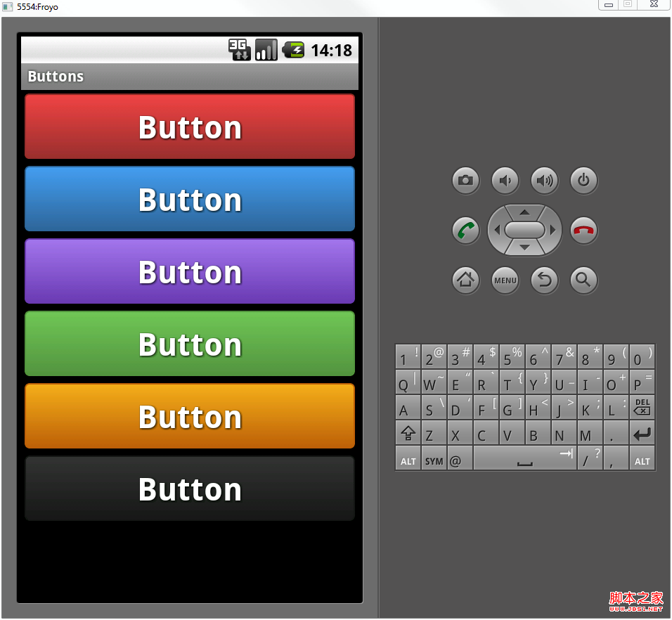Image resolution: width=672 pixels, height=620 pixels.
Task: Click the @ key beside SYM
Action: (460, 458)
